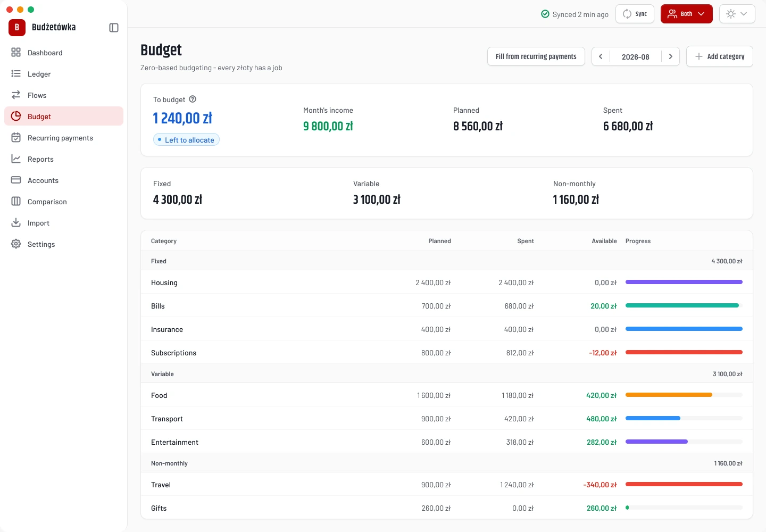Click the Entertainment category name

[x=174, y=442]
